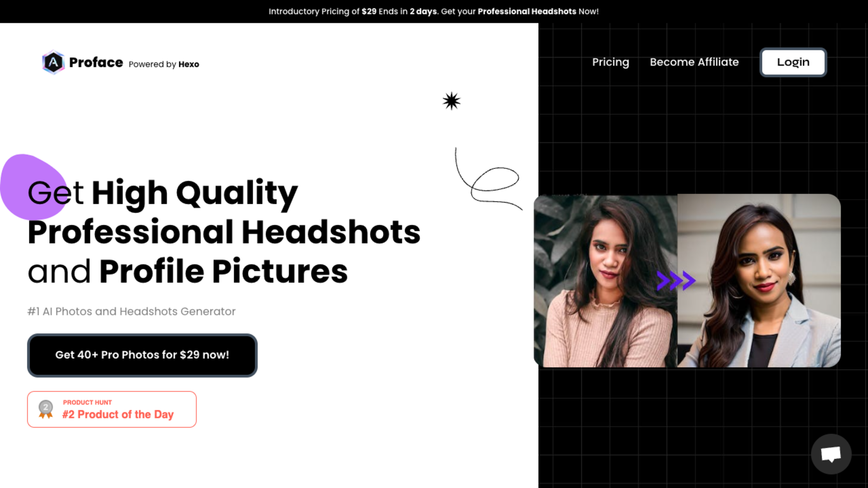Click the and Profile Pictures headline line
The image size is (868, 488).
188,271
